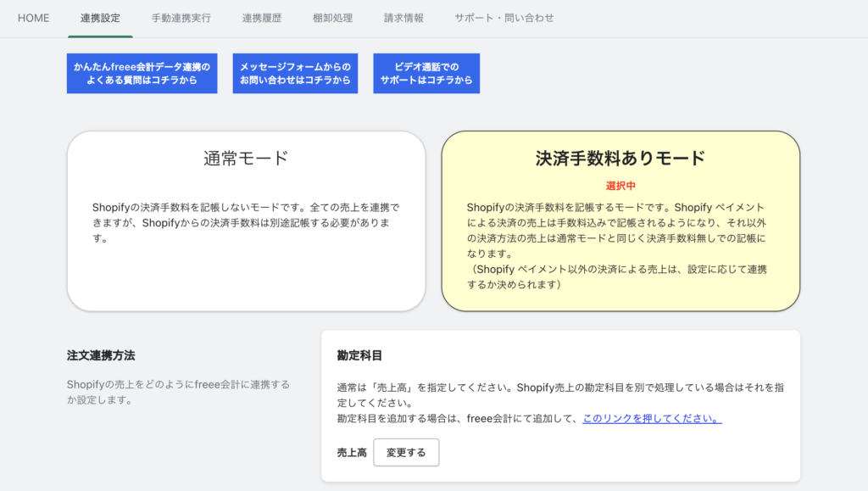Click the ビデオ通話でのサポート button
Screen dimensions: 868x491
click(426, 73)
